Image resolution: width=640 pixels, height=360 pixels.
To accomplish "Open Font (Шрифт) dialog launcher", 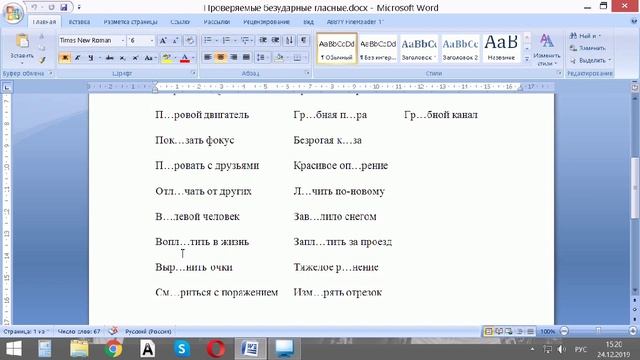I will tap(193, 73).
